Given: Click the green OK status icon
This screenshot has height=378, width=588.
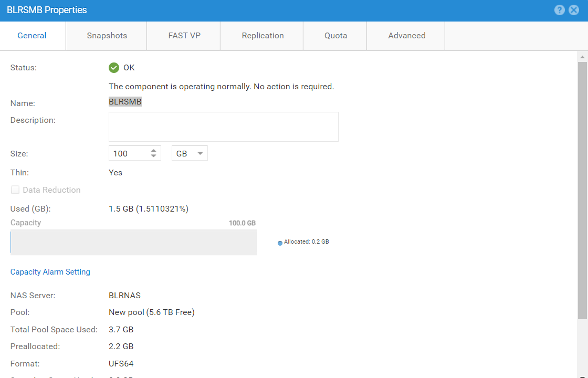Looking at the screenshot, I should click(114, 67).
